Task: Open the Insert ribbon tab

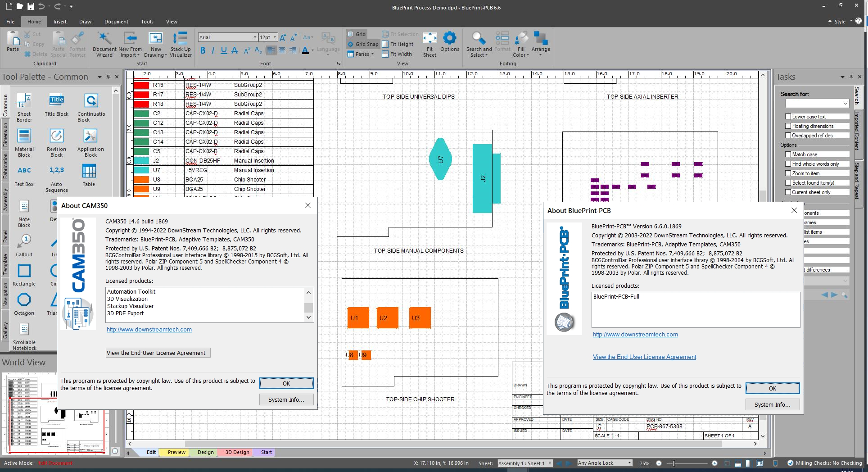Action: coord(60,22)
